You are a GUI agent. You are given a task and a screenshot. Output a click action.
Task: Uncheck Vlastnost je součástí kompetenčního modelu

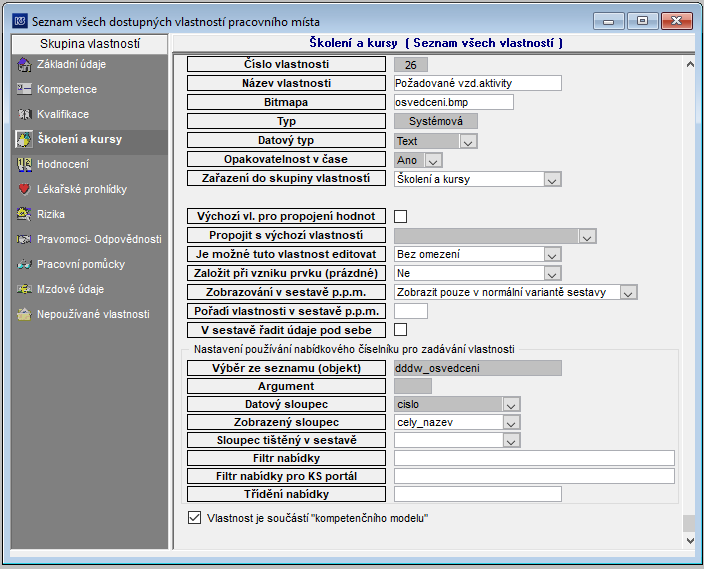click(194, 518)
